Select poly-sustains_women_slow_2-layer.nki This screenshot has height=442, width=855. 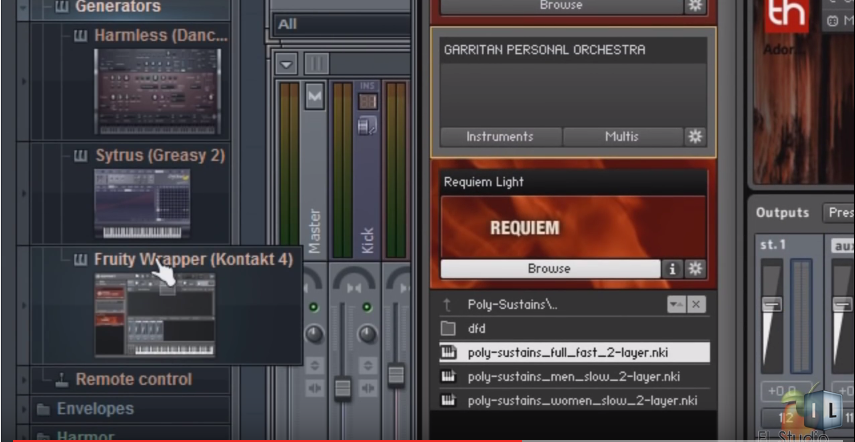[x=574, y=401]
